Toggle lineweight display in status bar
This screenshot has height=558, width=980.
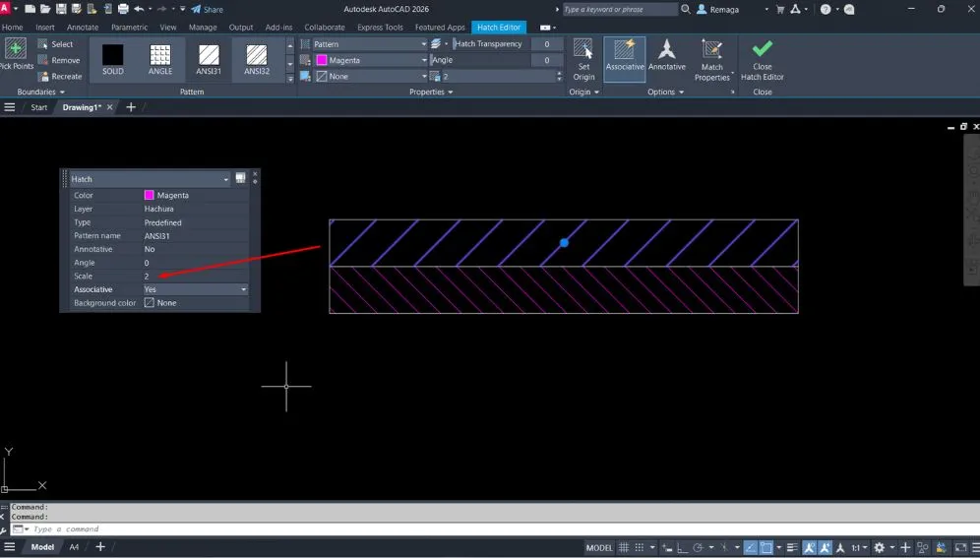[x=792, y=548]
